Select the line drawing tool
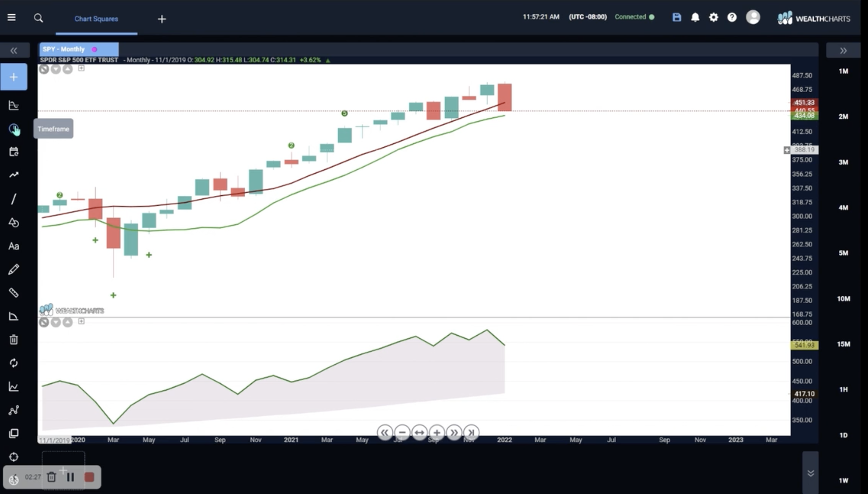This screenshot has width=868, height=494. click(13, 199)
